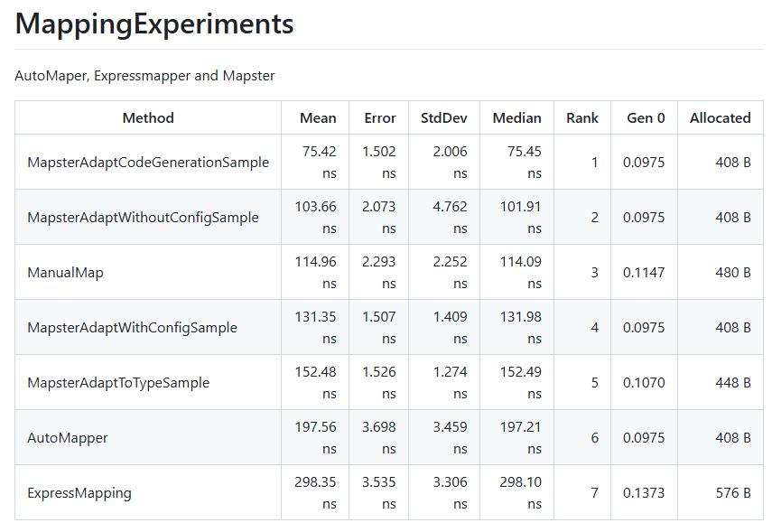Viewport: 772px width, 532px height.
Task: Select the Rank column header
Action: point(581,118)
